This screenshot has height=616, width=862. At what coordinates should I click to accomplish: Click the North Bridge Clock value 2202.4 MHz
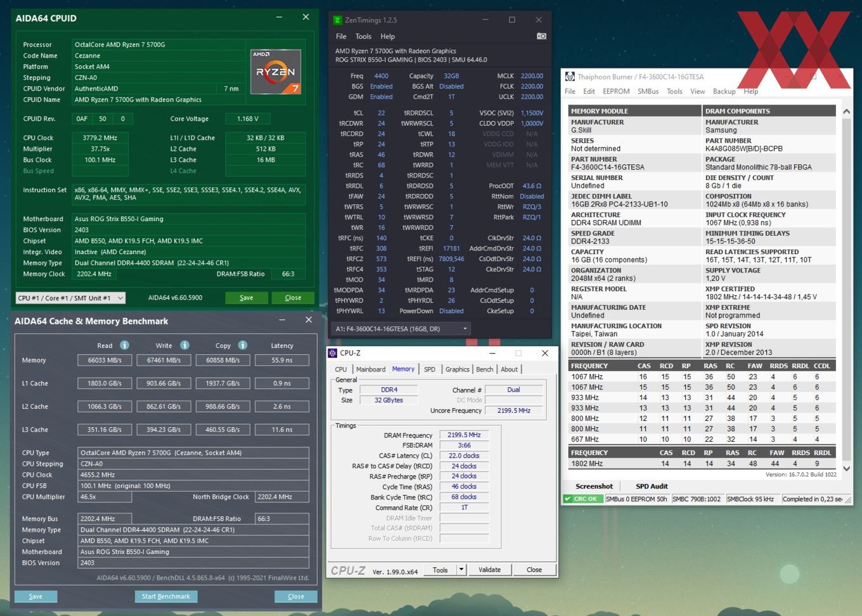(x=281, y=497)
